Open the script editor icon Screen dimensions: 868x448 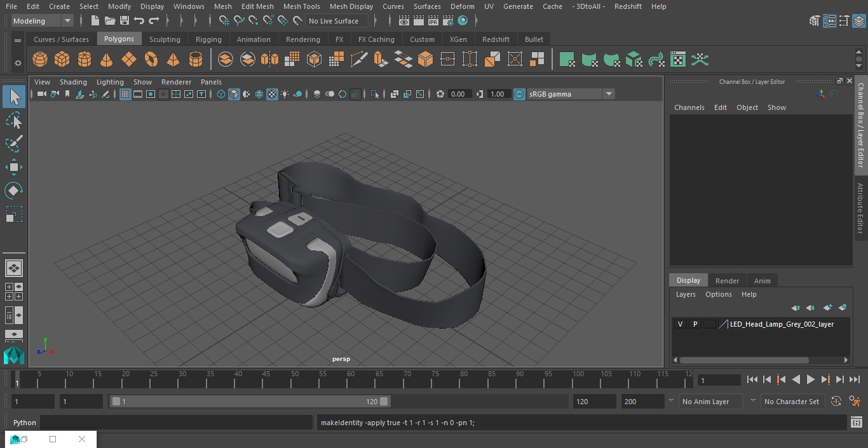[856, 423]
